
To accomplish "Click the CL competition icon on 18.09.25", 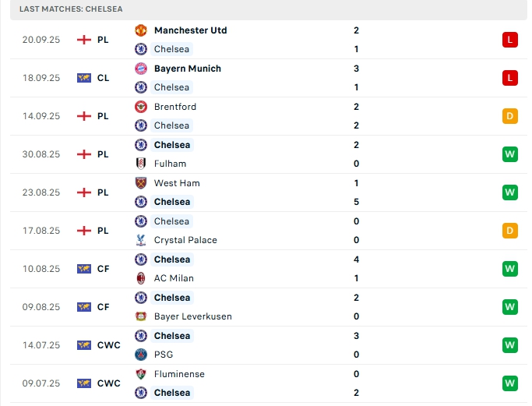I will coord(84,78).
